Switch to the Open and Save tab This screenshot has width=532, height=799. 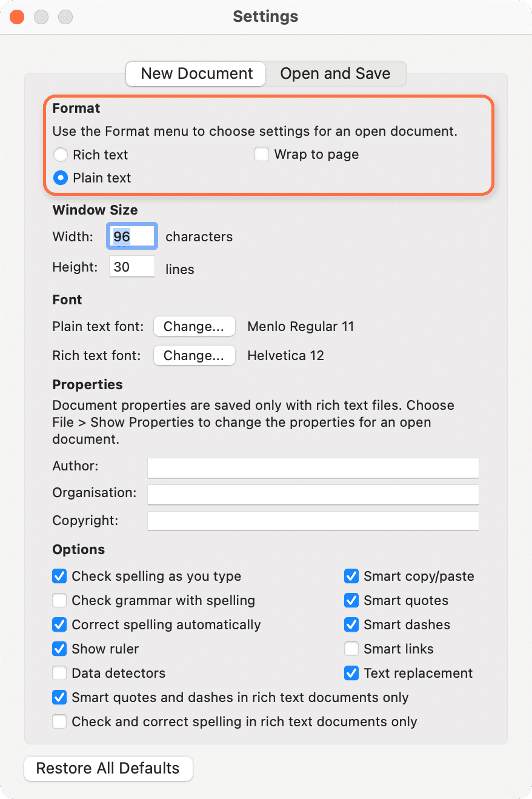(x=336, y=73)
